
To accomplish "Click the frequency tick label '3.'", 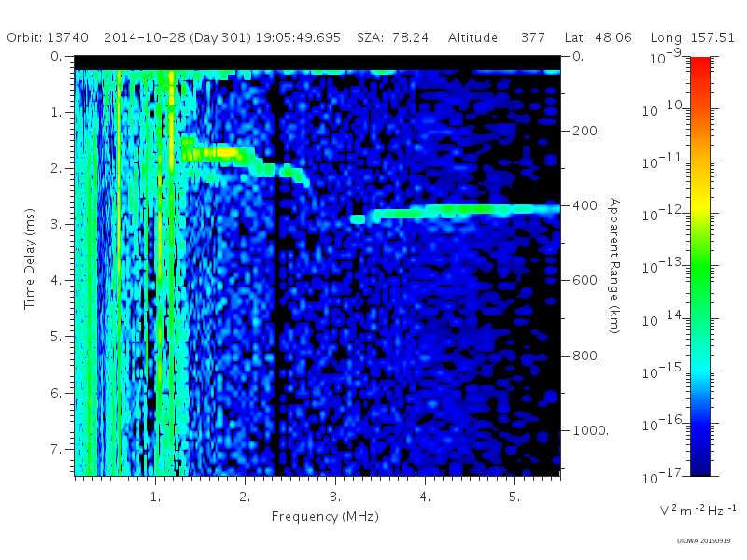I will [335, 497].
